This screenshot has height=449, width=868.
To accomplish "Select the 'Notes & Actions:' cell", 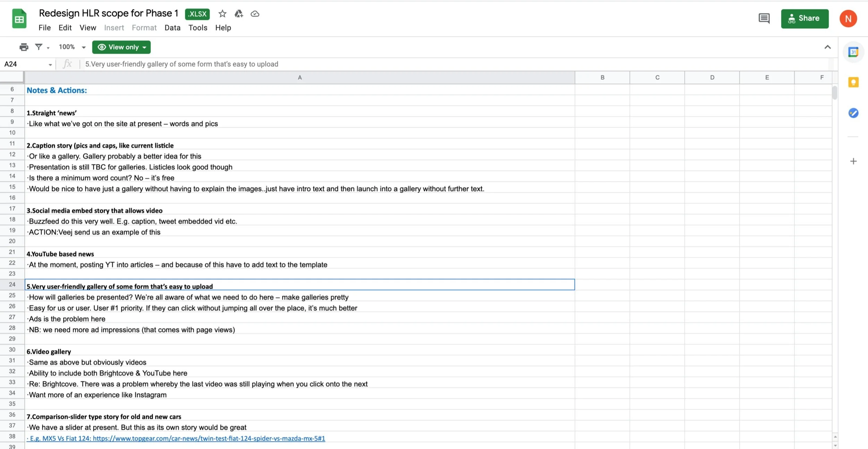I will [x=300, y=90].
